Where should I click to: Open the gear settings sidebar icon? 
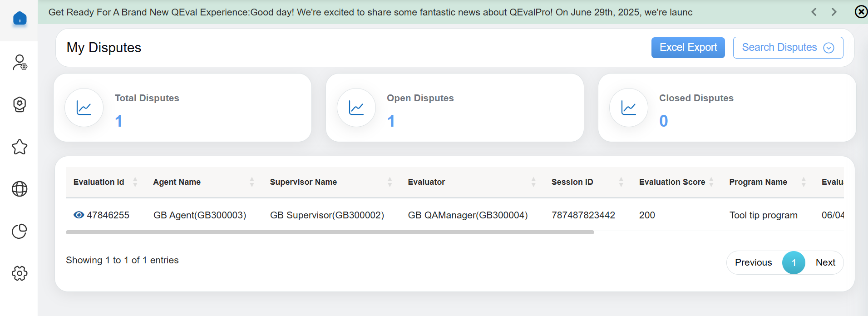tap(20, 273)
